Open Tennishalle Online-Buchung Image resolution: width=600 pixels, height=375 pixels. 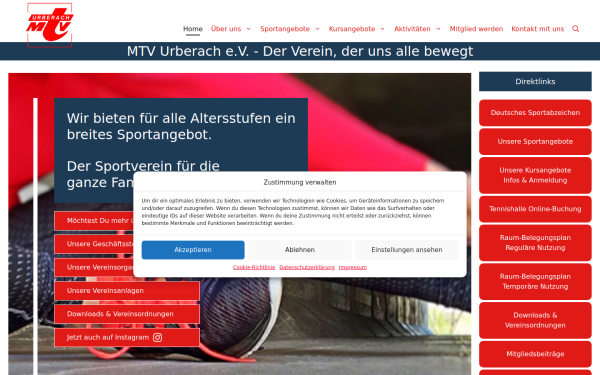(x=535, y=209)
